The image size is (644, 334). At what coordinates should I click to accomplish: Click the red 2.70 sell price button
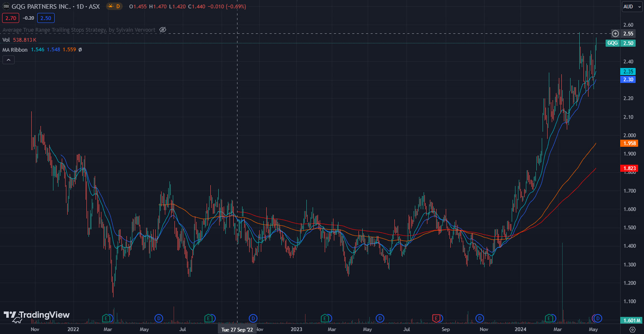[x=11, y=18]
